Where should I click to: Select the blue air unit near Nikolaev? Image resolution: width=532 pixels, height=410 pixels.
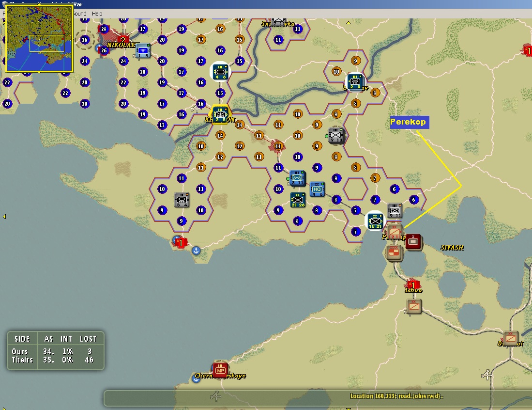coord(143,50)
